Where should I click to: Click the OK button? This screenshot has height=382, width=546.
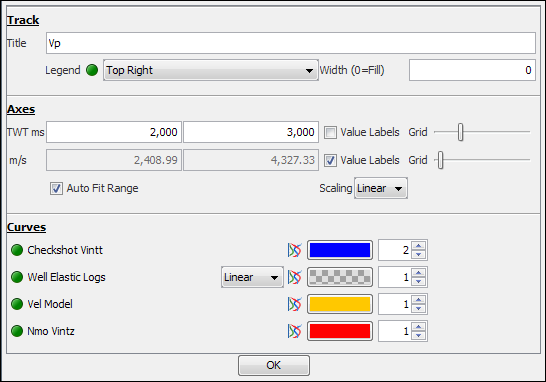coord(274,365)
